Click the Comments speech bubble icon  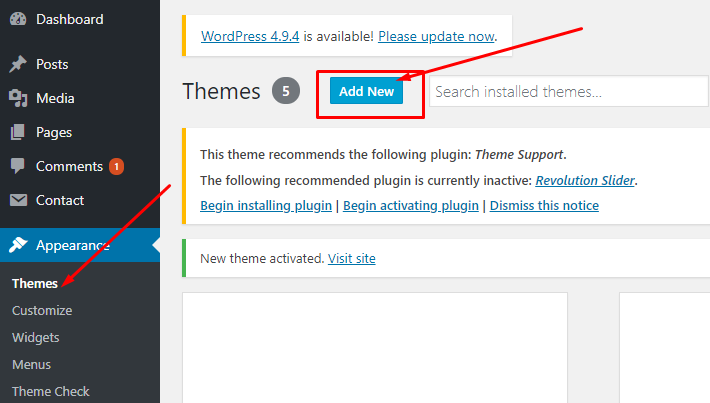[x=18, y=166]
